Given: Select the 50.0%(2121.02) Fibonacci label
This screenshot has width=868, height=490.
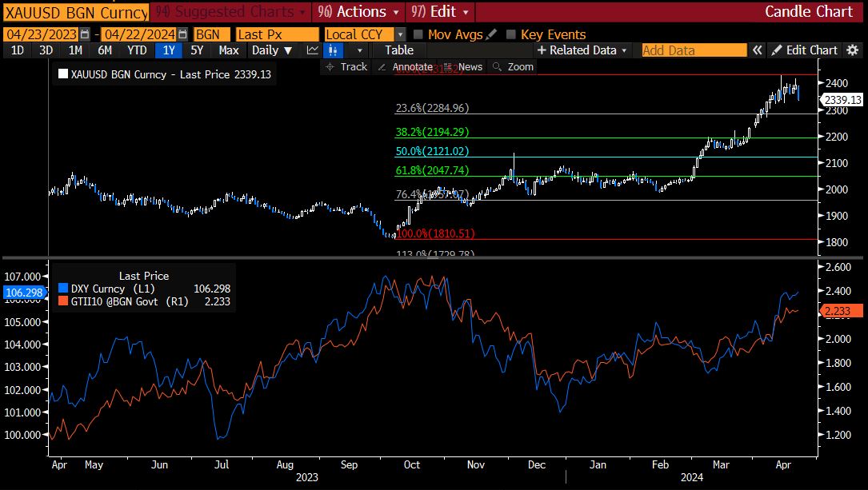Looking at the screenshot, I should tap(432, 151).
